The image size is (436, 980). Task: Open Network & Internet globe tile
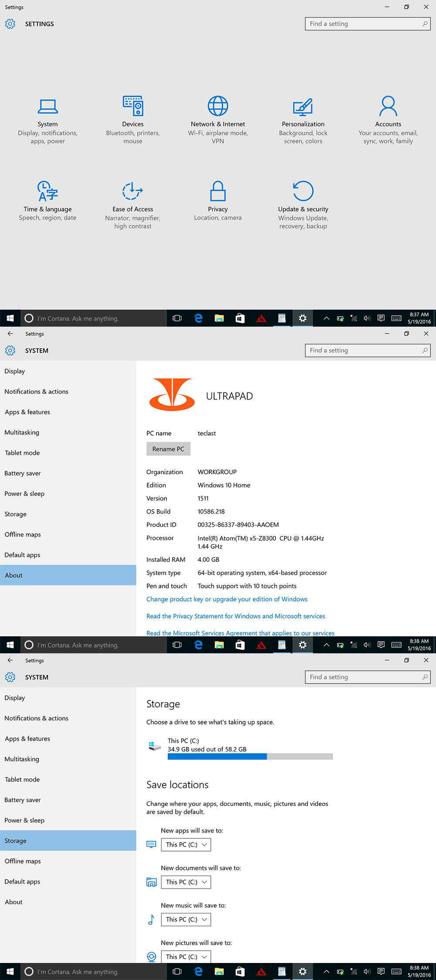tap(218, 121)
